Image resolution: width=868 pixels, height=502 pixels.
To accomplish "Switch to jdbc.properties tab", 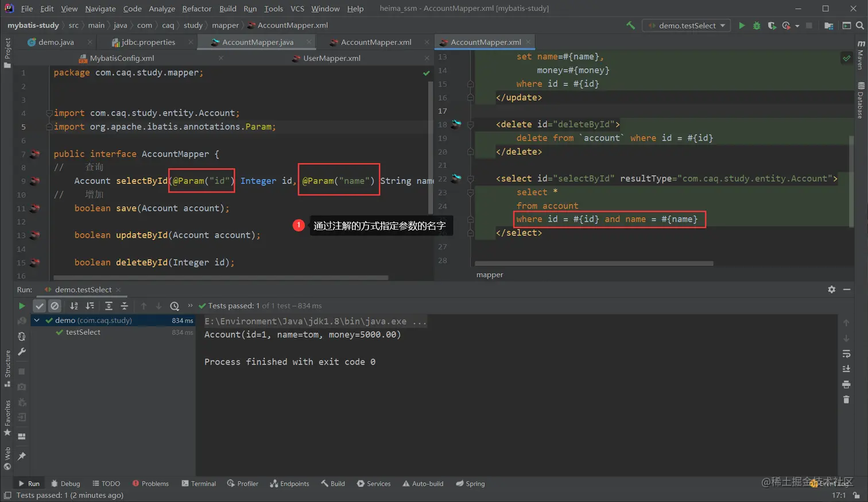I will point(148,42).
